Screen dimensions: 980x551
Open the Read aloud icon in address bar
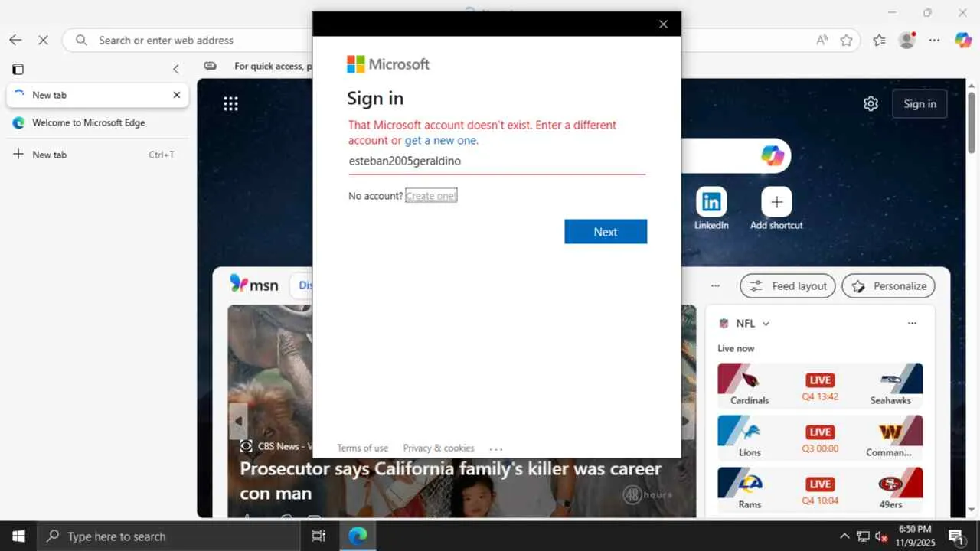(x=822, y=40)
